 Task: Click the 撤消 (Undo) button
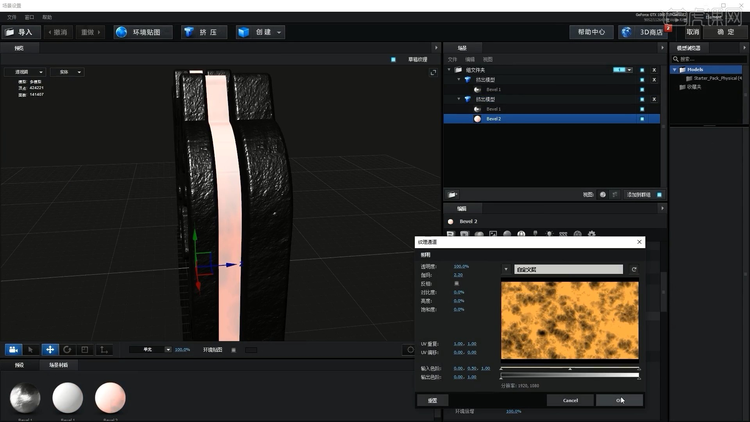coord(58,32)
